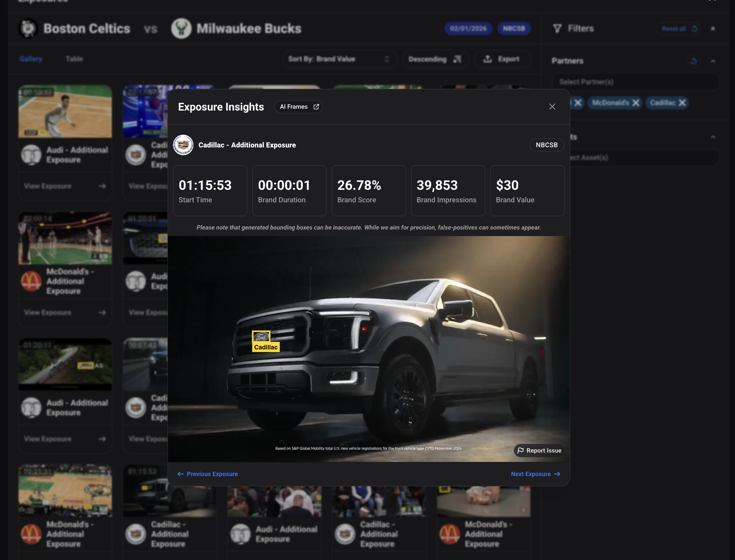
Task: Open the background gallery thumbnail timestamped 01:15:53
Action: pos(169,491)
